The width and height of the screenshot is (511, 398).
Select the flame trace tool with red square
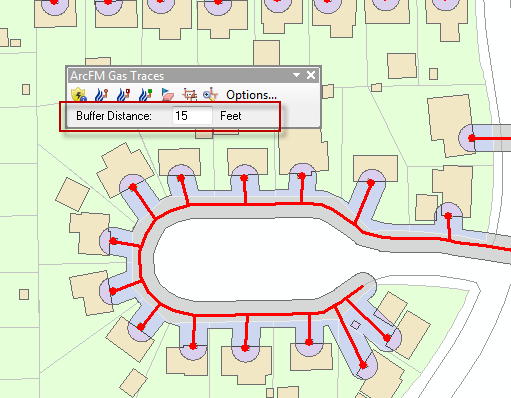(123, 95)
